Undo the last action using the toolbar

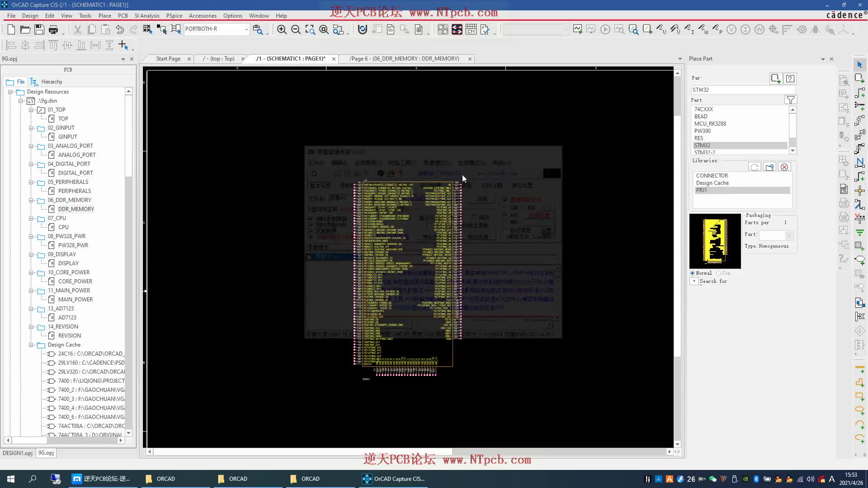(119, 30)
